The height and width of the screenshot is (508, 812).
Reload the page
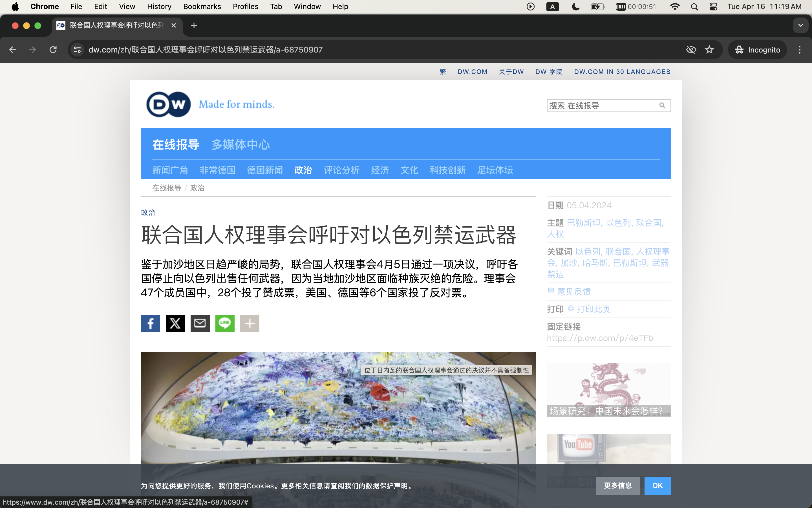(53, 50)
